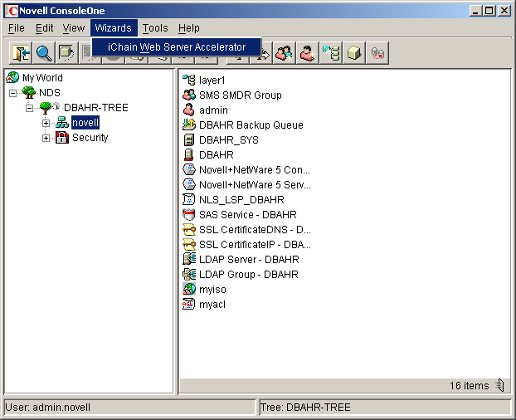Click the DBAHR Backup Queue icon
The height and width of the screenshot is (420, 516).
coord(189,125)
